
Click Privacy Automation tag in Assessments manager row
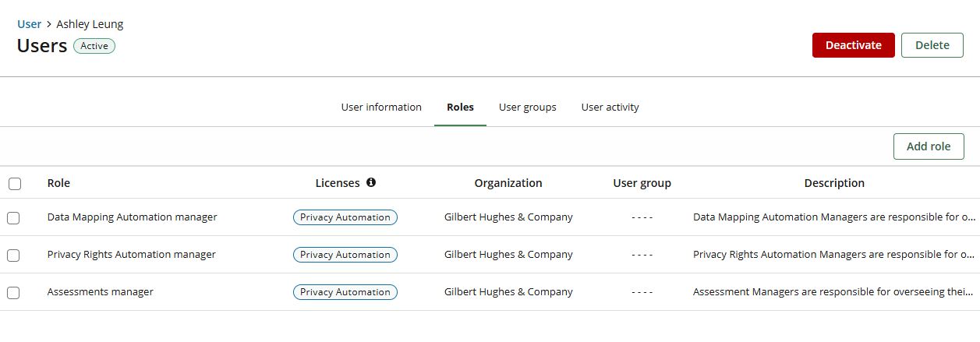coord(345,292)
